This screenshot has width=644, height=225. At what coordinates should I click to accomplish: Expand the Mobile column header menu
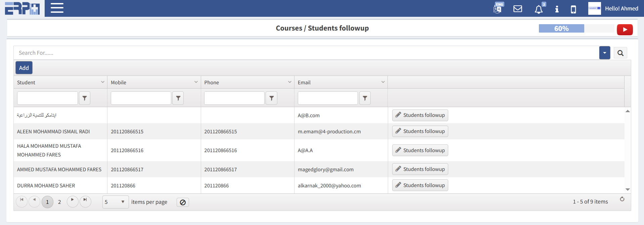pos(196,82)
